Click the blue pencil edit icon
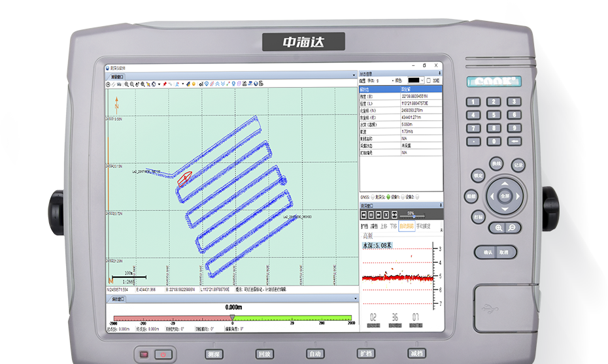The width and height of the screenshot is (608, 364). point(188,84)
